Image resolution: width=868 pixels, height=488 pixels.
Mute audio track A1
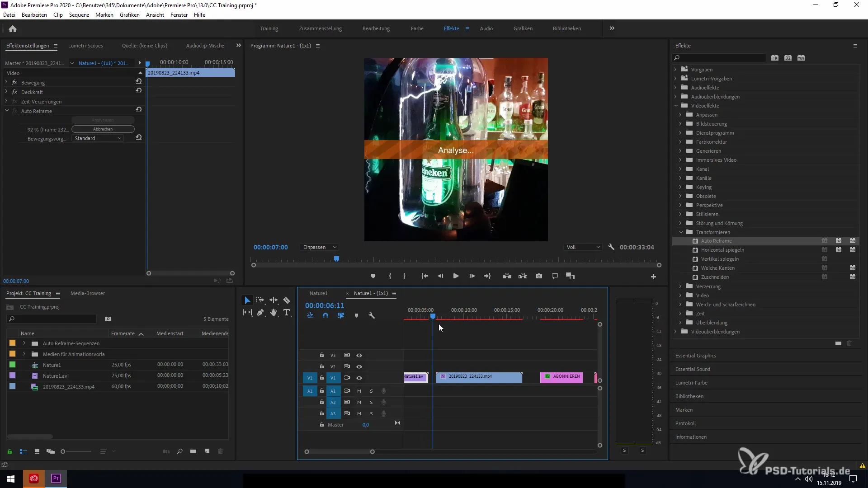359,391
